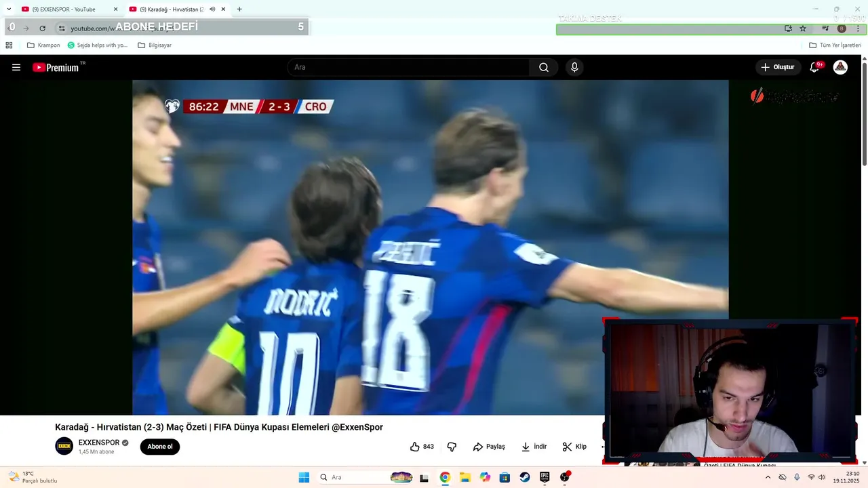The height and width of the screenshot is (488, 868).
Task: Open the weather widget showing 13°C
Action: tap(33, 477)
